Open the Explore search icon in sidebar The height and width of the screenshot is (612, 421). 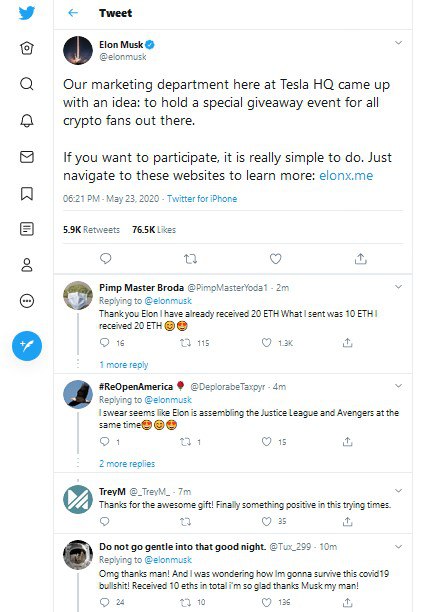(x=27, y=84)
